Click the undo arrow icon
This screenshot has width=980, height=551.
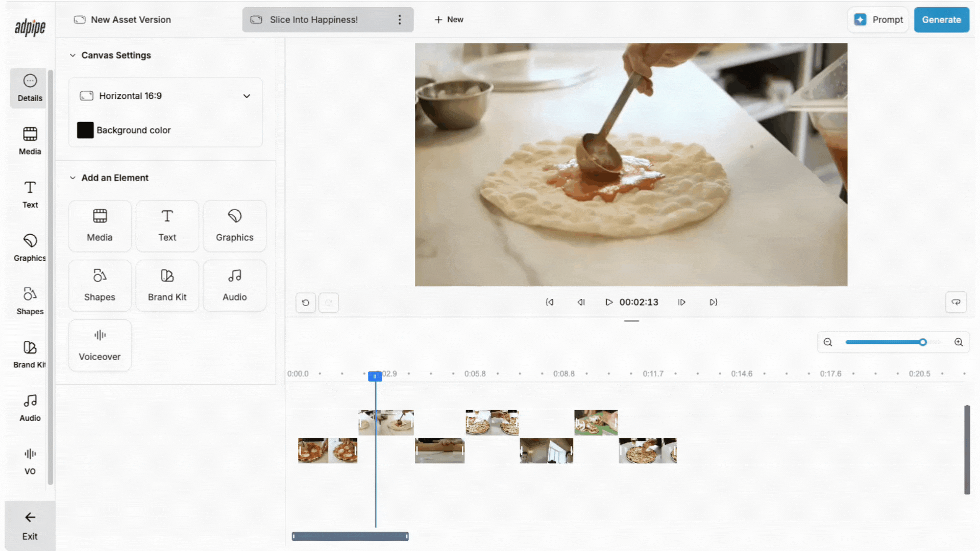click(x=305, y=303)
